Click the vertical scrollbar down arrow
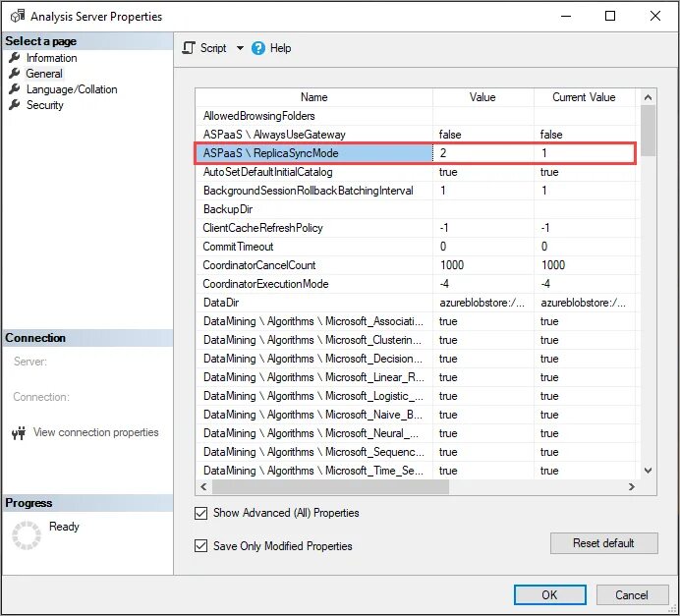Image resolution: width=680 pixels, height=616 pixels. tap(648, 471)
